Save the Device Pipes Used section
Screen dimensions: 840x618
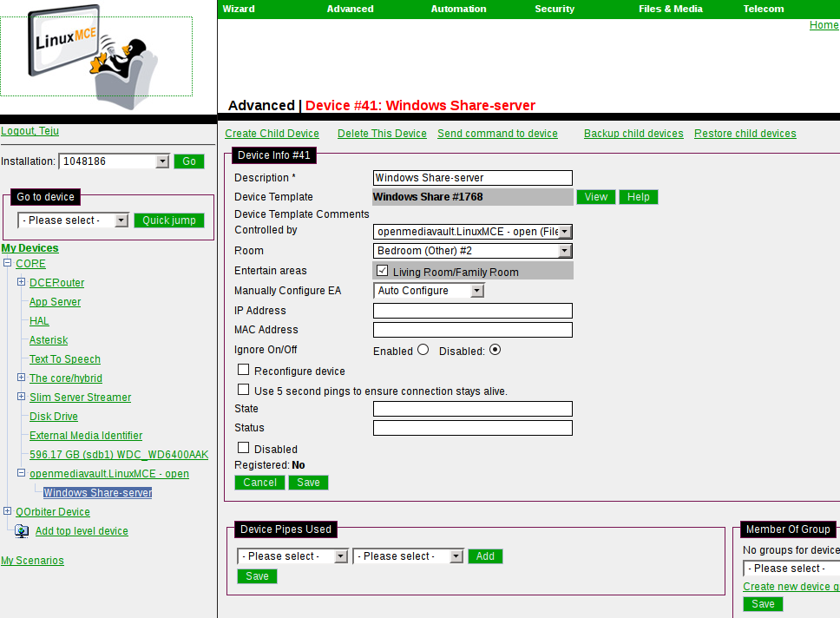click(x=257, y=576)
